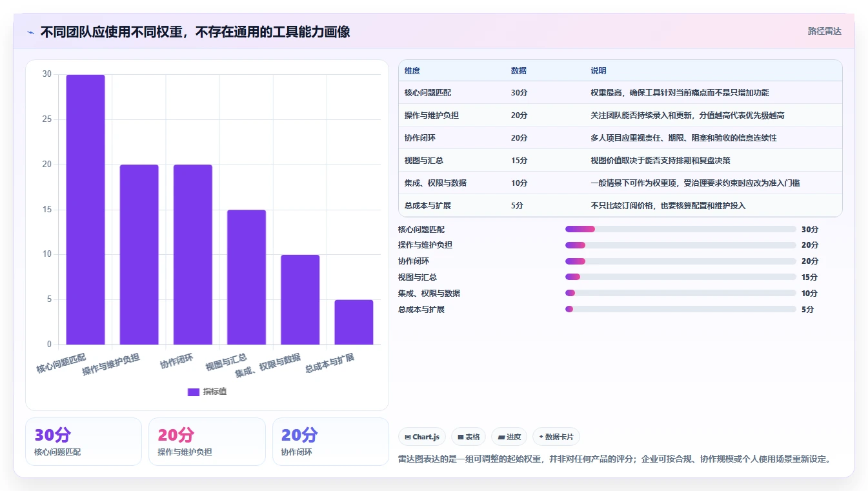Click the chart bar for 操作与维护负担

(139, 255)
